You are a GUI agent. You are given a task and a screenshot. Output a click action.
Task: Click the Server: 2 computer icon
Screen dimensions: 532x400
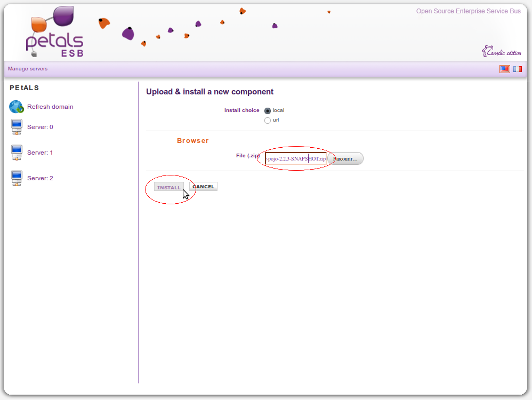[17, 179]
